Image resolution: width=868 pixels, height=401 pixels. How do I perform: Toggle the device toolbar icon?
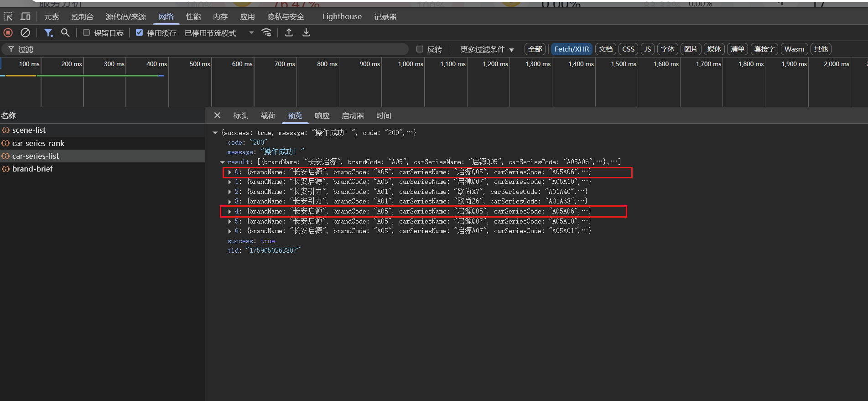tap(26, 17)
